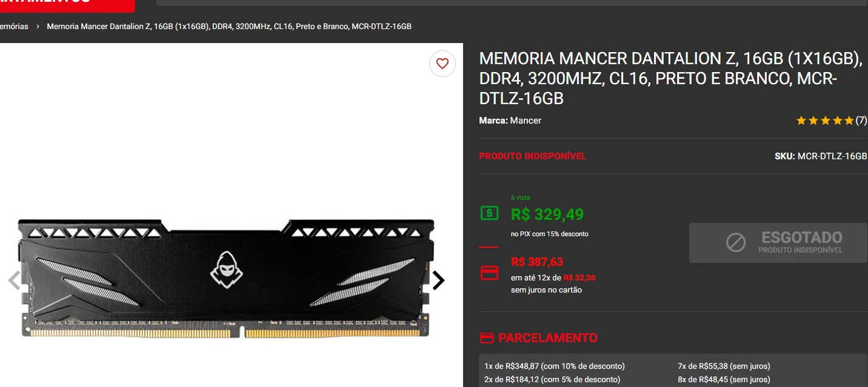Click the Esgotado unavailable product button

778,243
